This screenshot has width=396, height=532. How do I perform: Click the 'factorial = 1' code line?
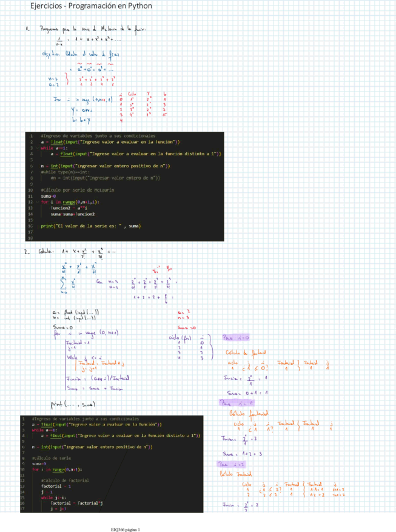coord(56,486)
